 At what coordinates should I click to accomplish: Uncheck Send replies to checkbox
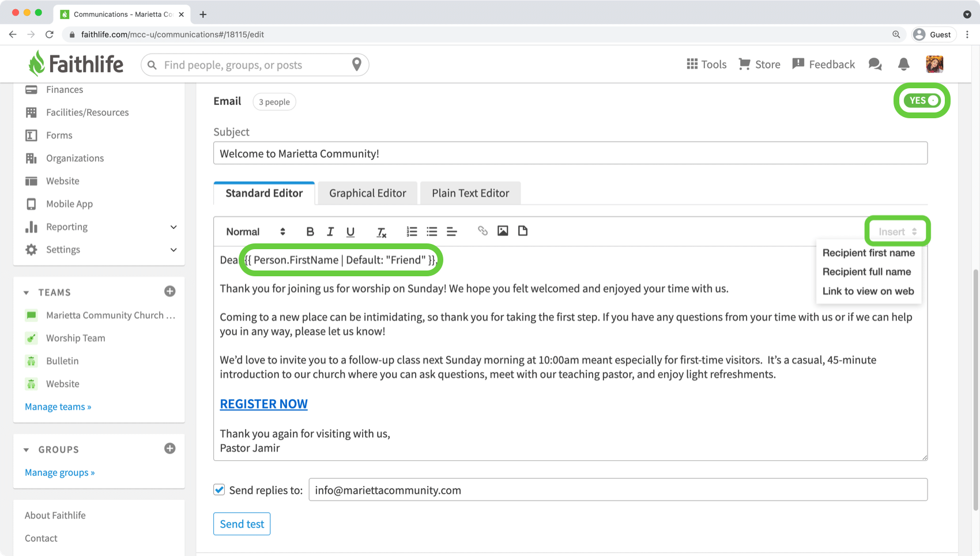[x=219, y=490]
